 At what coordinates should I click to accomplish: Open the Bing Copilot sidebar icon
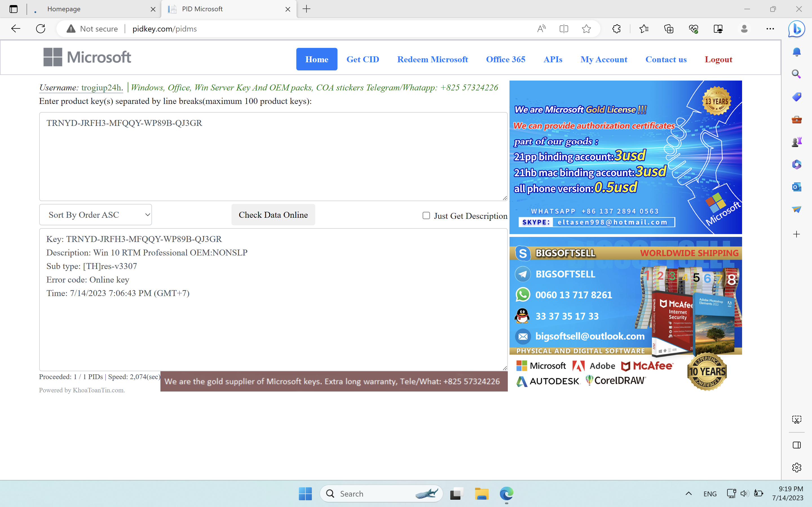[x=796, y=29]
